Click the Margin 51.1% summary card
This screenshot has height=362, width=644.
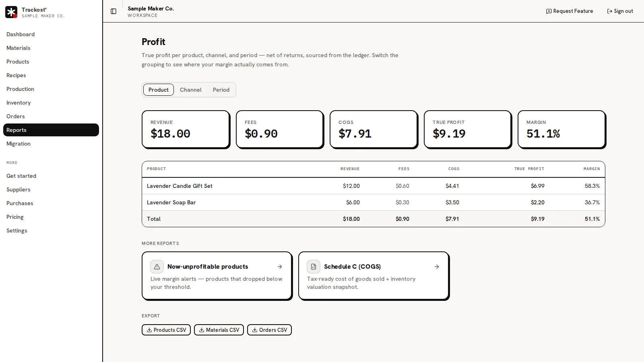coord(561,130)
